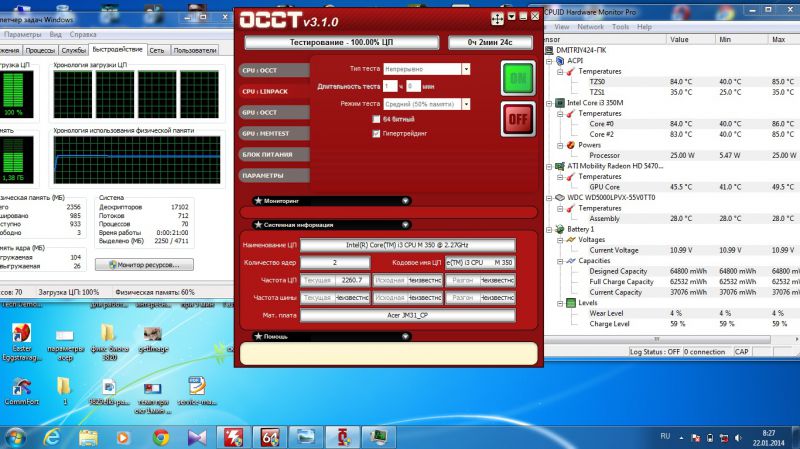The height and width of the screenshot is (449, 800).
Task: Collapse the Intel Core i3 350M node
Action: point(549,103)
